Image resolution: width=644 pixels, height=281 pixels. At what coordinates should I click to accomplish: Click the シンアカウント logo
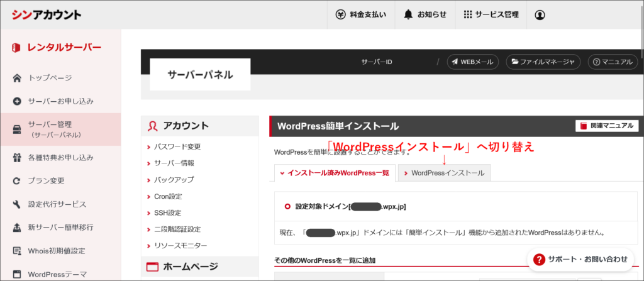pos(47,15)
